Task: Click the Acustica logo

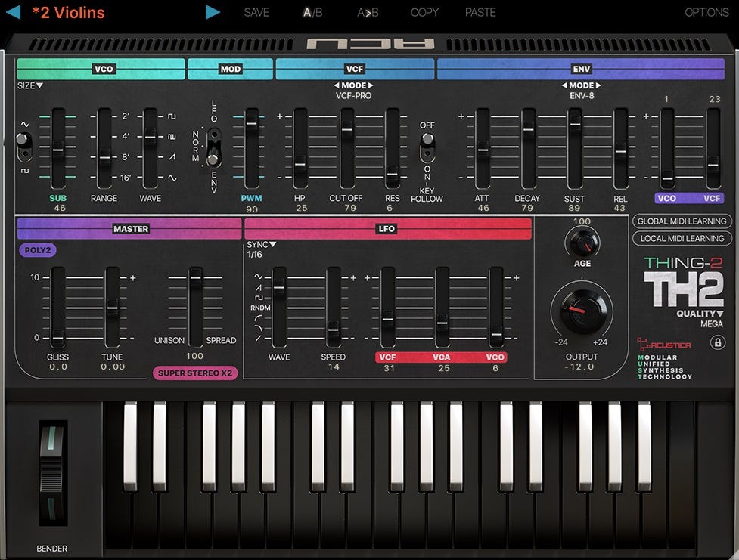Action: 664,345
